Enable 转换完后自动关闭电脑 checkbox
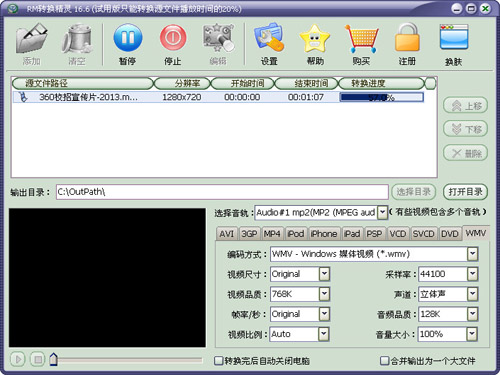This screenshot has width=500, height=375. [218, 361]
